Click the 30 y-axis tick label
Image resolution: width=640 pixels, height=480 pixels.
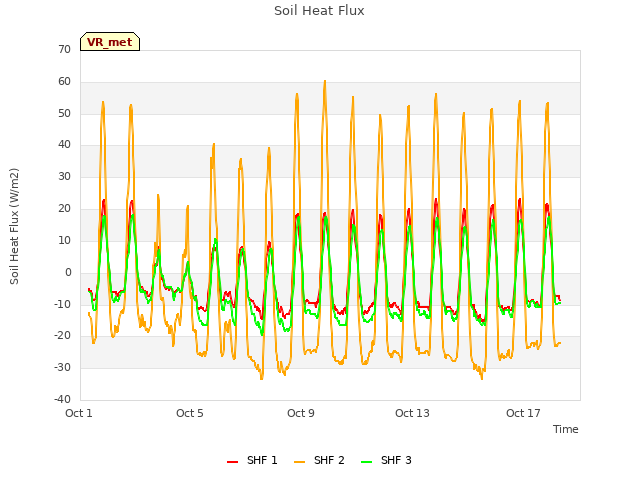(64, 176)
